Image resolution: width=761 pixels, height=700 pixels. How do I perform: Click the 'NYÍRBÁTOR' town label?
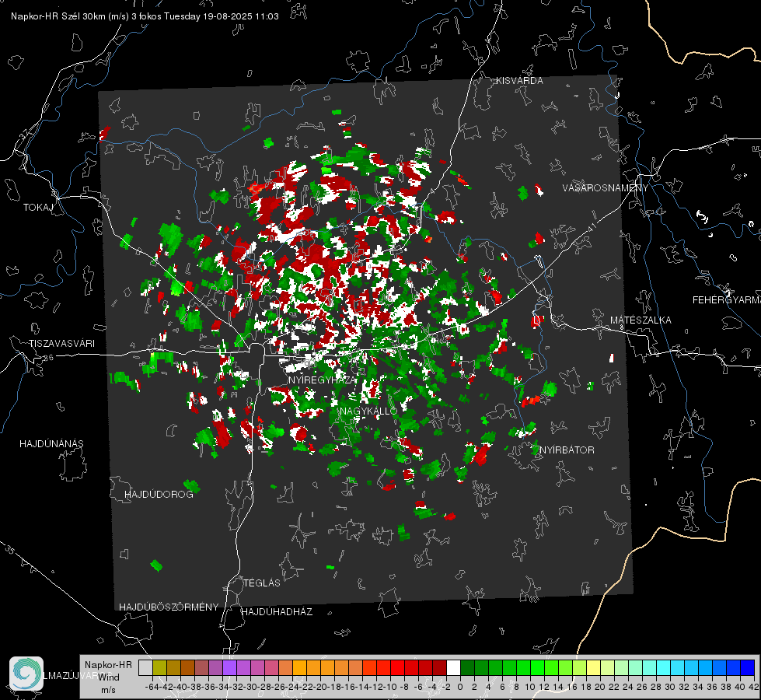567,450
